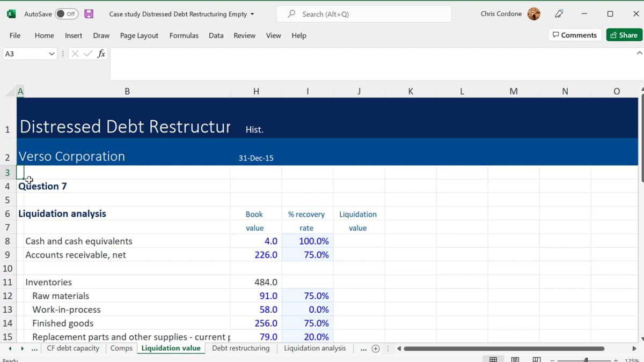Click the Enter checkmark icon in formula bar
This screenshot has width=644, height=362.
pyautogui.click(x=88, y=54)
